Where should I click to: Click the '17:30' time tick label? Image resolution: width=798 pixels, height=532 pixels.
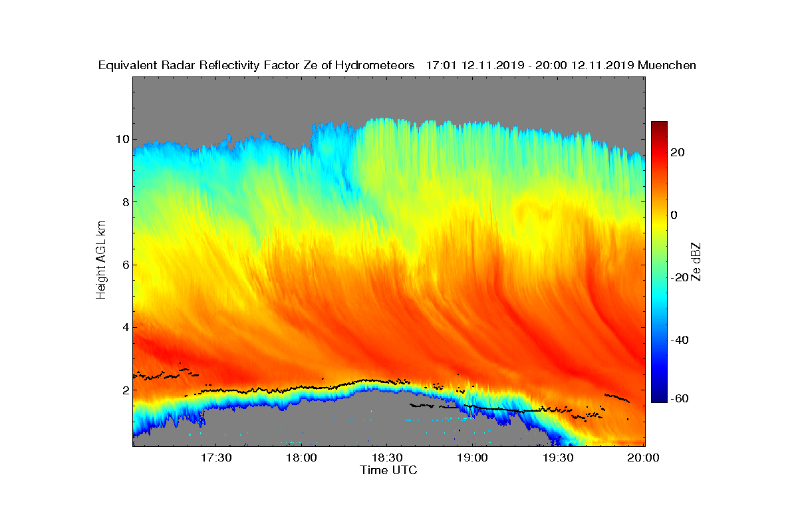216,458
